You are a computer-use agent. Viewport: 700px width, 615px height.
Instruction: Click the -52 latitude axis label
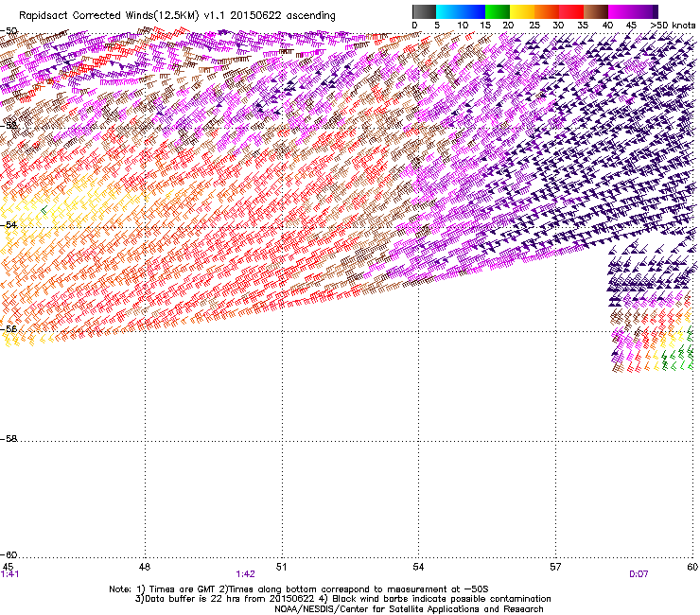9,126
